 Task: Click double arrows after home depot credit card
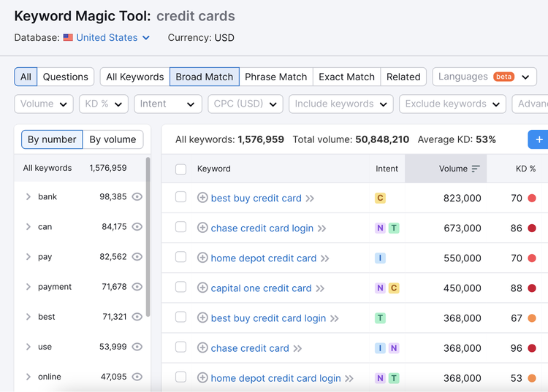(325, 258)
